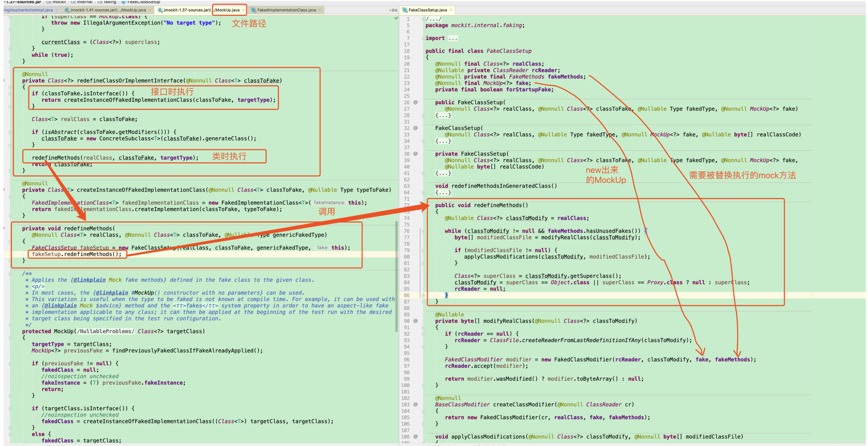868x446 pixels.
Task: Click 'package mockit.internal.faking;' line
Action: pyautogui.click(x=475, y=25)
